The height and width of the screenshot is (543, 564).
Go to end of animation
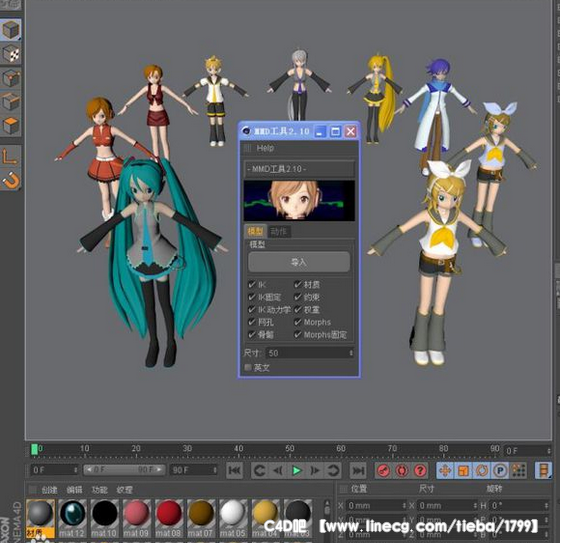click(x=358, y=470)
